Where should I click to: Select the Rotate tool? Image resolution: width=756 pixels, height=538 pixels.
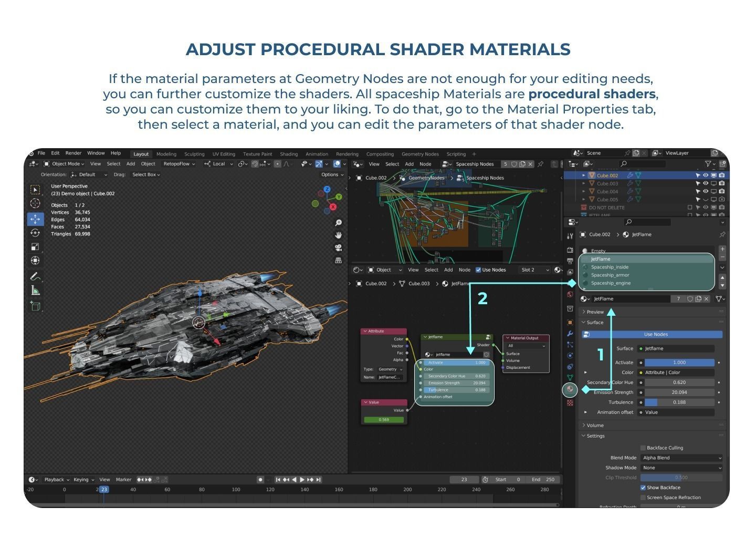[x=35, y=233]
